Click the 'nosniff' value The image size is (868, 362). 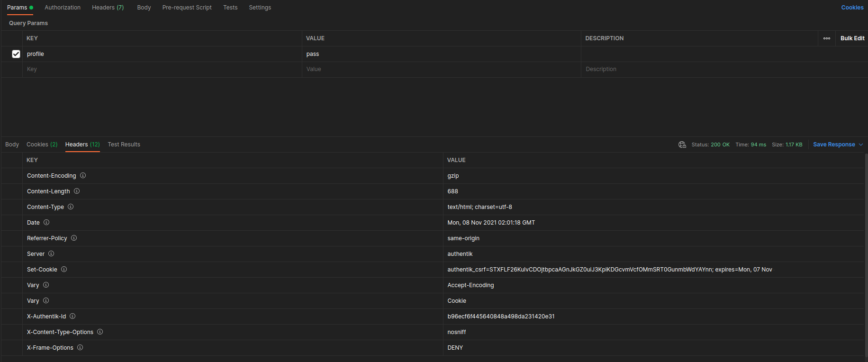457,332
